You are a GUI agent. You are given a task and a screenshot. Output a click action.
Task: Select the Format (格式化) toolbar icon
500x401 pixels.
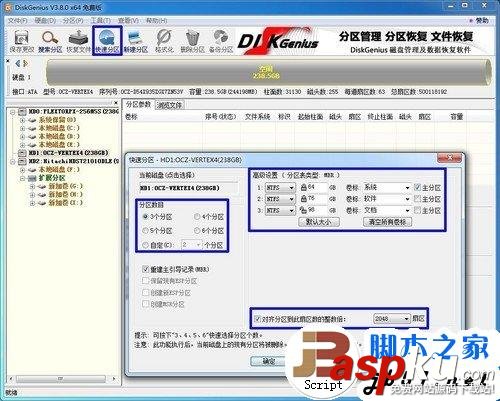tap(164, 41)
